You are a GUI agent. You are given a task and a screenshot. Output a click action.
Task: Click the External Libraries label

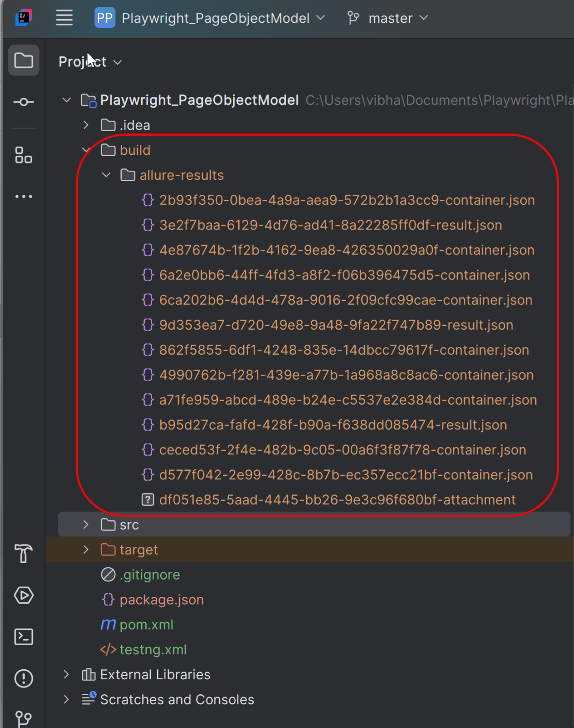tap(155, 675)
